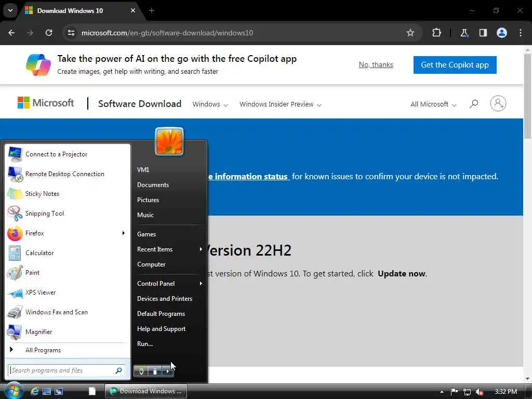Launch Remote Desktop Connection
This screenshot has width=532, height=399.
point(67,174)
